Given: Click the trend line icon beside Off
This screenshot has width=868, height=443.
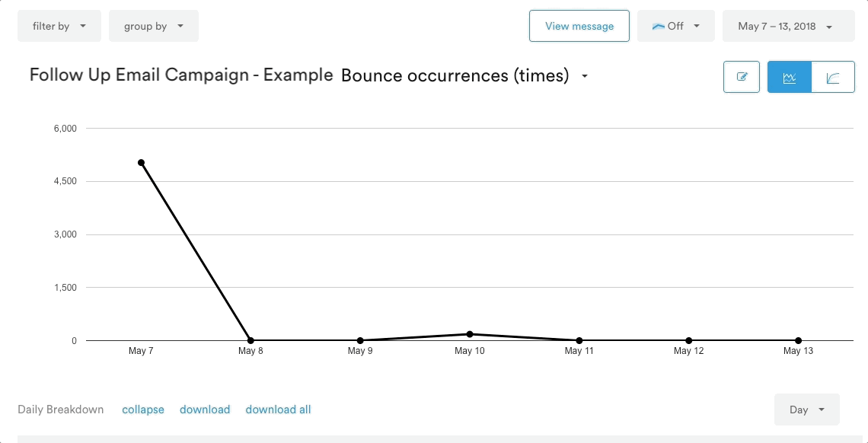Looking at the screenshot, I should (658, 27).
